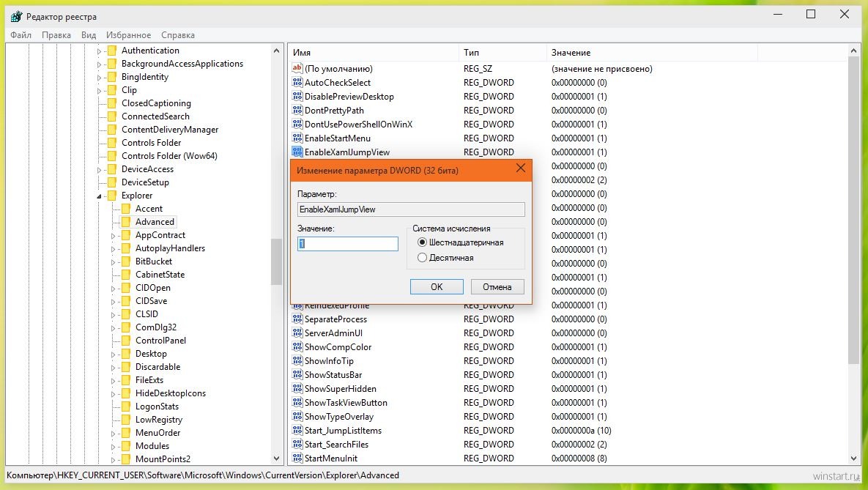Select the ShowStatusBar DWORD icon

[x=297, y=375]
